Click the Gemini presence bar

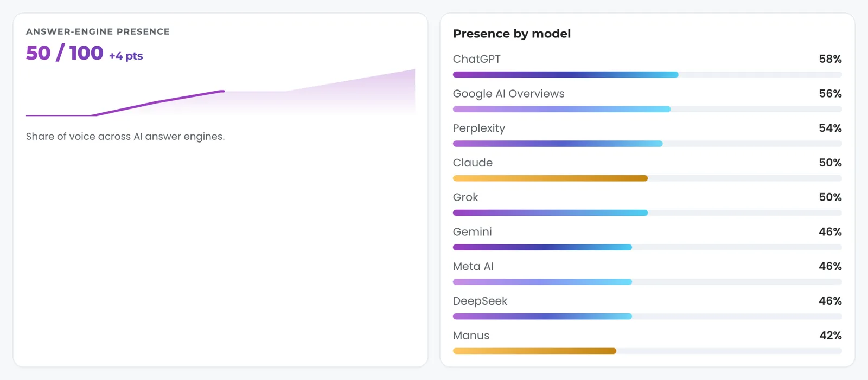[647, 247]
